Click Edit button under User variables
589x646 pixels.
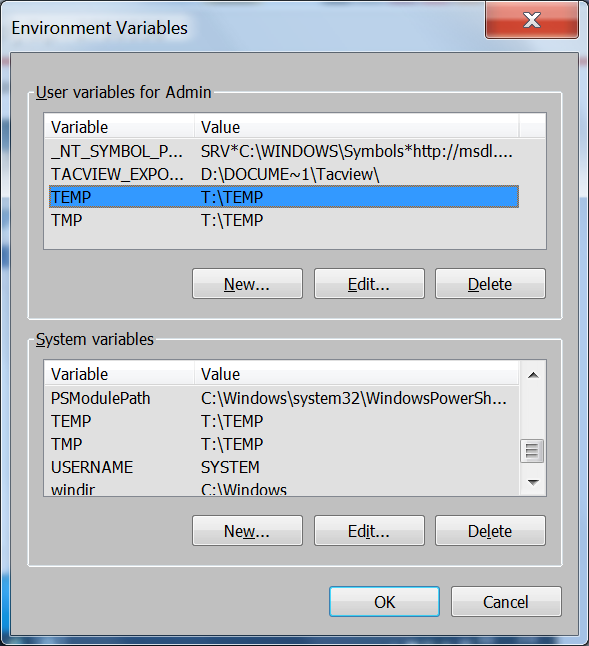369,284
